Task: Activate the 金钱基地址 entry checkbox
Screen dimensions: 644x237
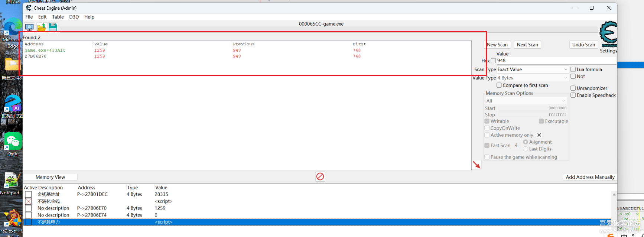Action: click(x=28, y=194)
